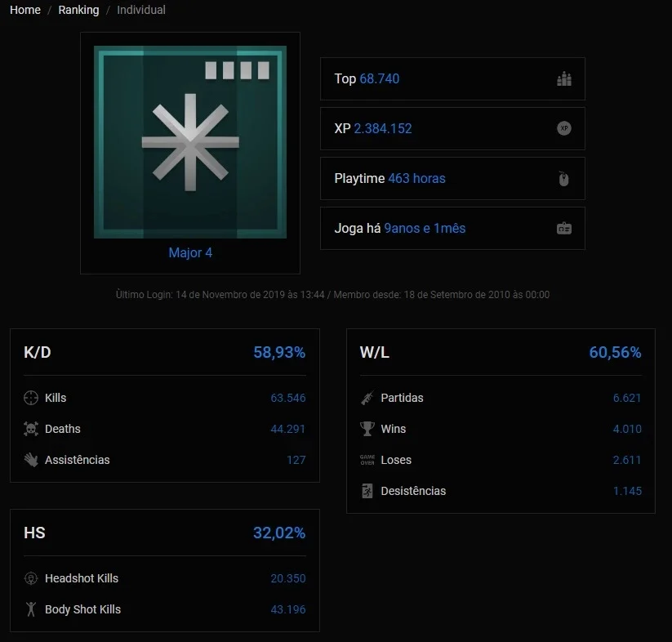Click the Deaths label
The width and height of the screenshot is (672, 642).
(x=63, y=429)
